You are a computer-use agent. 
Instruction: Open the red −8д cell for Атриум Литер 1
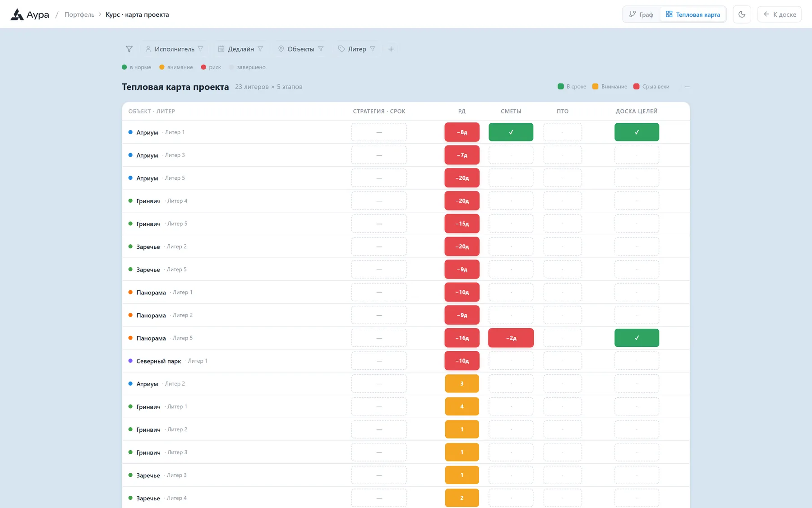(x=462, y=132)
